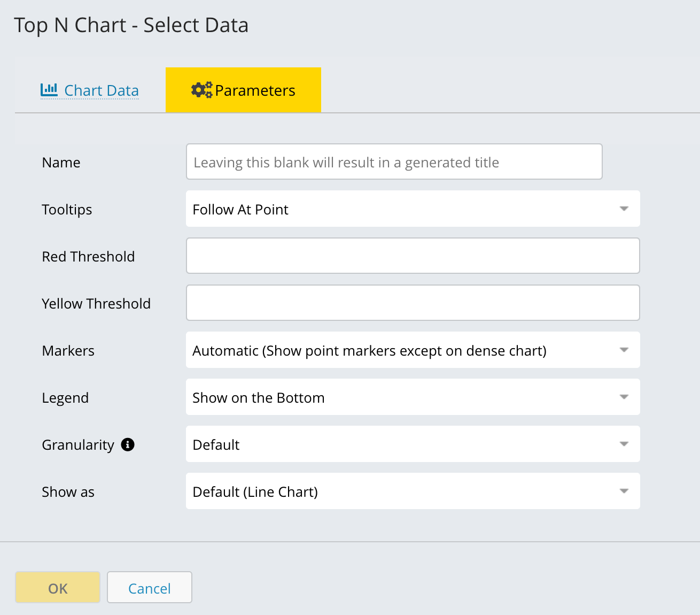
Task: Open the Granularity 'Default' selector
Action: point(401,444)
